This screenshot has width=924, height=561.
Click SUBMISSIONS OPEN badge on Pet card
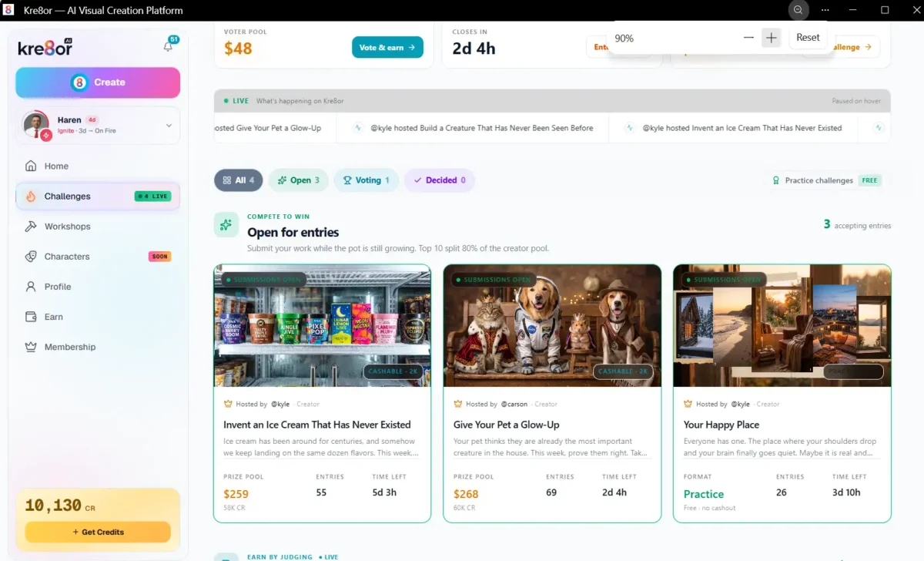[x=493, y=280]
